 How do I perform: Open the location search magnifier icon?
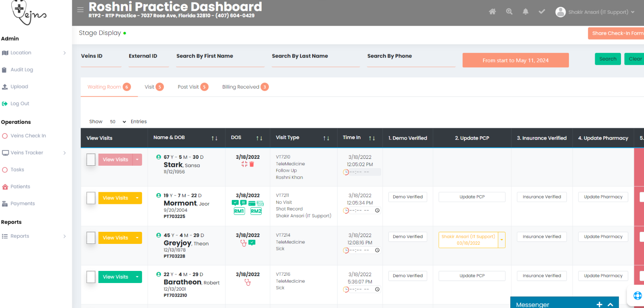coord(509,12)
